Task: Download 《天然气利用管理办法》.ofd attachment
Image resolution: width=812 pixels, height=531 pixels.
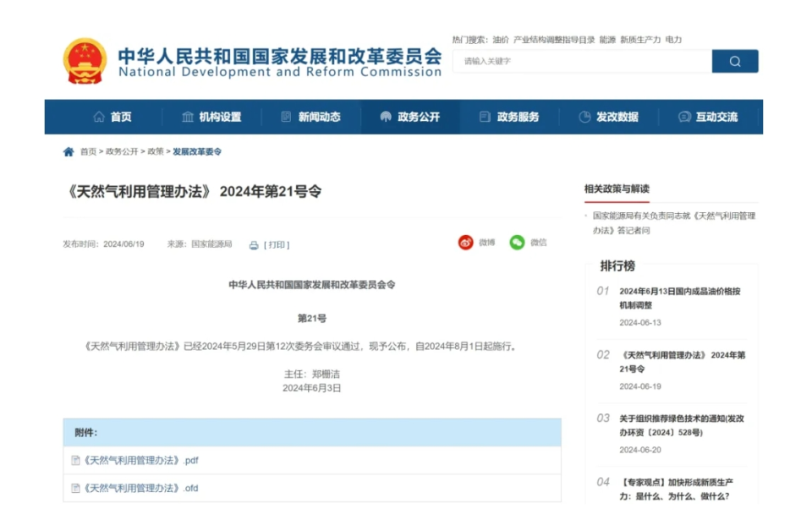Action: coord(141,488)
